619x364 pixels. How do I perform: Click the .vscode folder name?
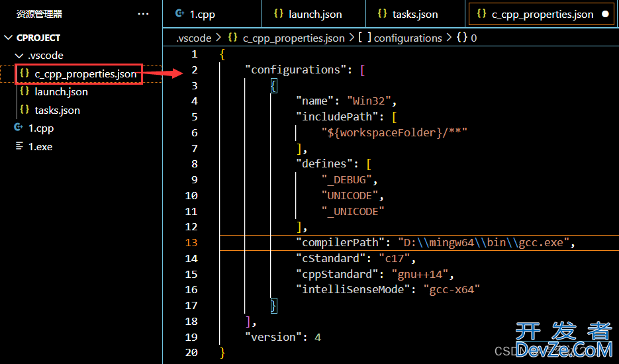click(x=46, y=56)
